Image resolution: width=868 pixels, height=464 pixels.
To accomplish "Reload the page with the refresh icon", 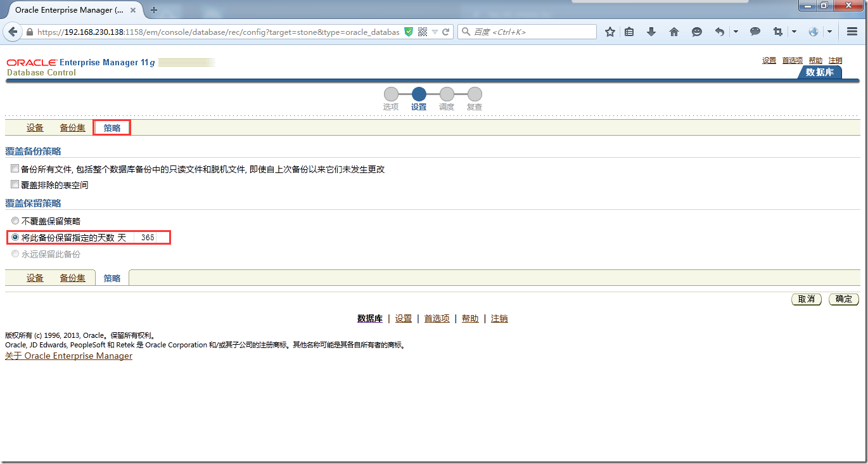I will coord(446,32).
